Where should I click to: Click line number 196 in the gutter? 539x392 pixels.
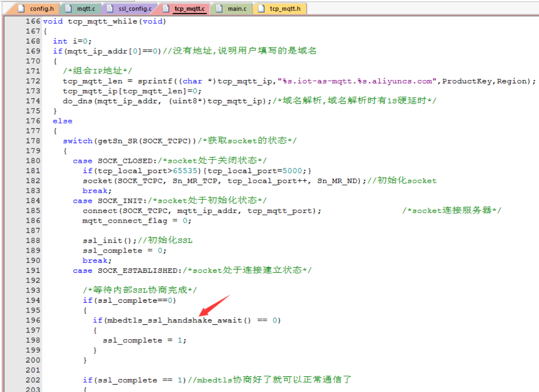(33, 320)
